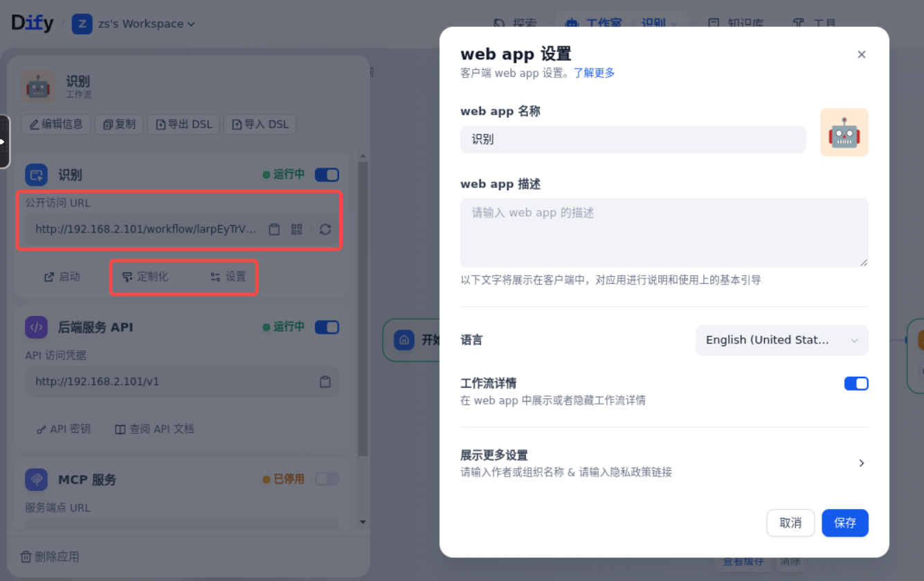
Task: Copy the 公开访问 URL using clipboard icon
Action: tap(275, 229)
